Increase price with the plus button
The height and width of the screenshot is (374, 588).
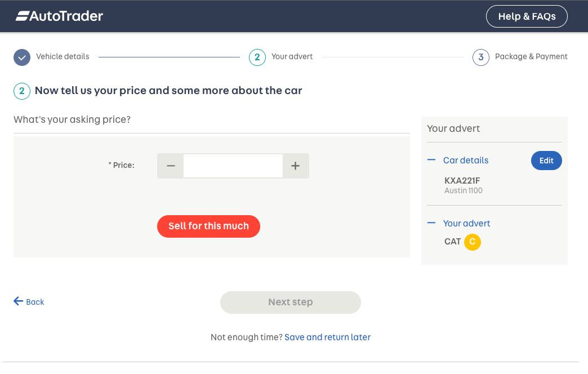click(x=295, y=166)
